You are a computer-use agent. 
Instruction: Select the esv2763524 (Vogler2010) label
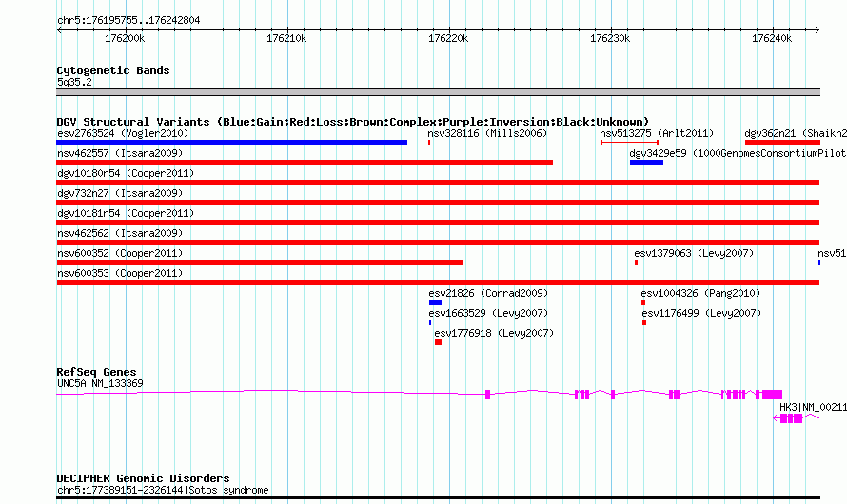[123, 133]
